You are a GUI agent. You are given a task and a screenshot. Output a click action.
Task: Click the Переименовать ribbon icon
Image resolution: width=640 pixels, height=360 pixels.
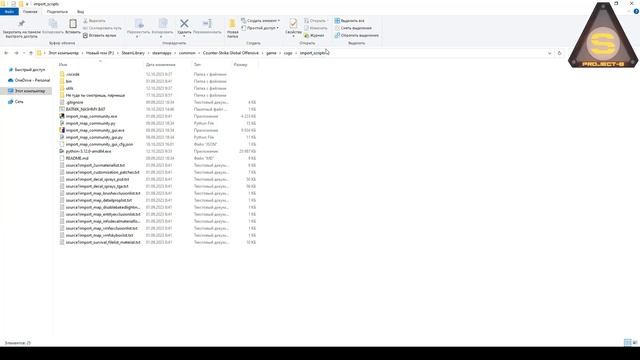(x=207, y=27)
